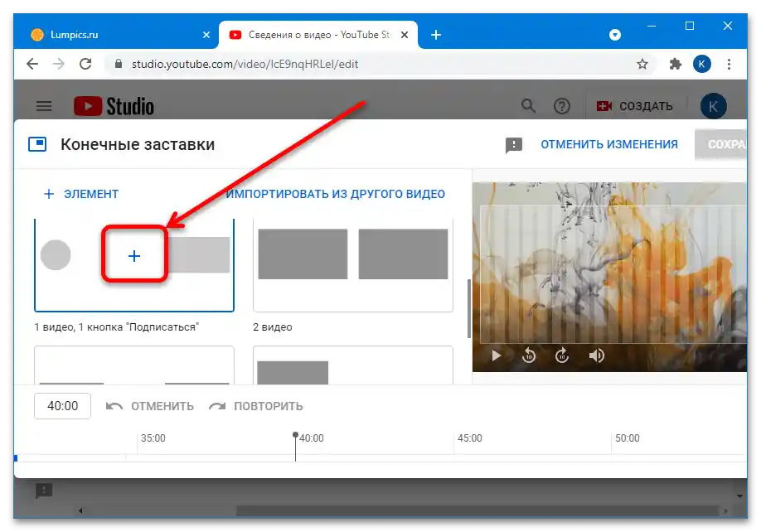Click the СОЗДАТЬ create button
The width and height of the screenshot is (761, 532).
tap(634, 106)
